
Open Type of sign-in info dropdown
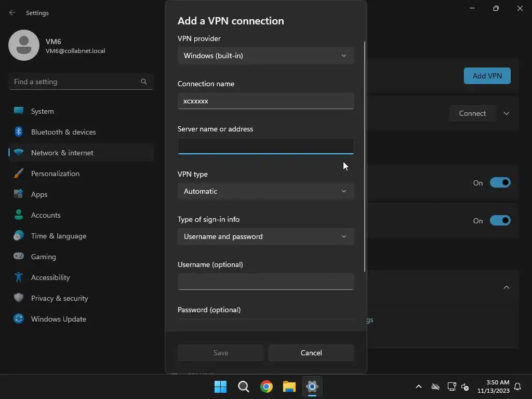click(265, 236)
